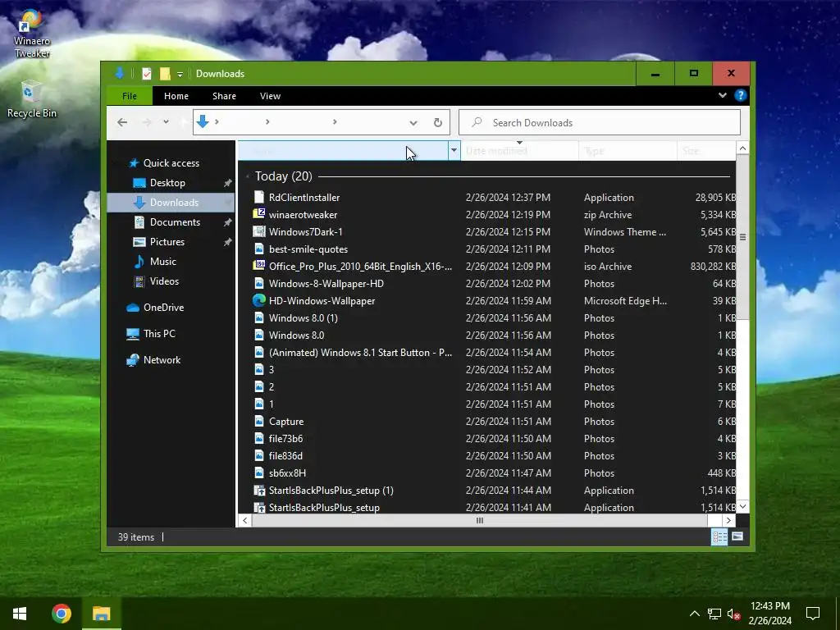
Task: Click the horizontal scrollbar left arrow
Action: coord(244,520)
